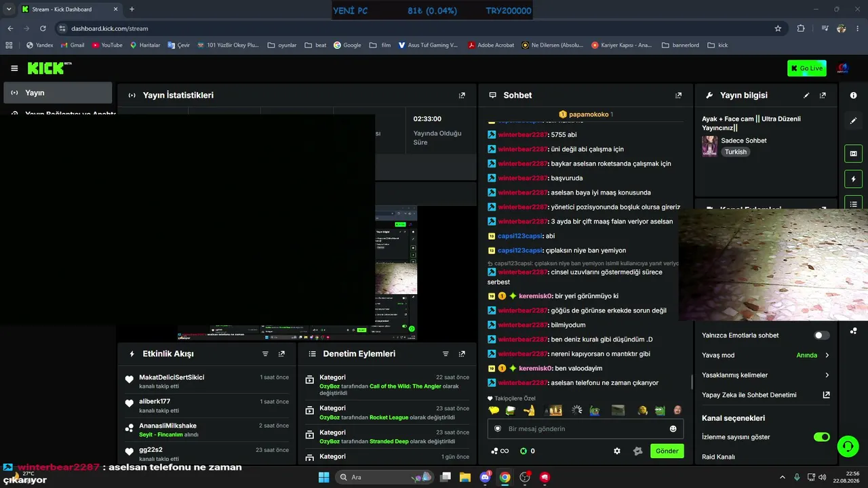Click the lightning bolt icon in the right sidebar
This screenshot has height=488, width=868.
(853, 179)
